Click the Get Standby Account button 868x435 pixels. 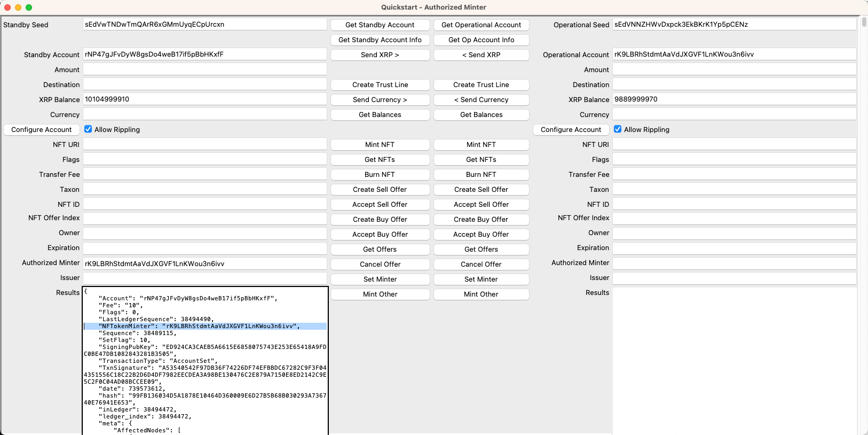click(380, 25)
